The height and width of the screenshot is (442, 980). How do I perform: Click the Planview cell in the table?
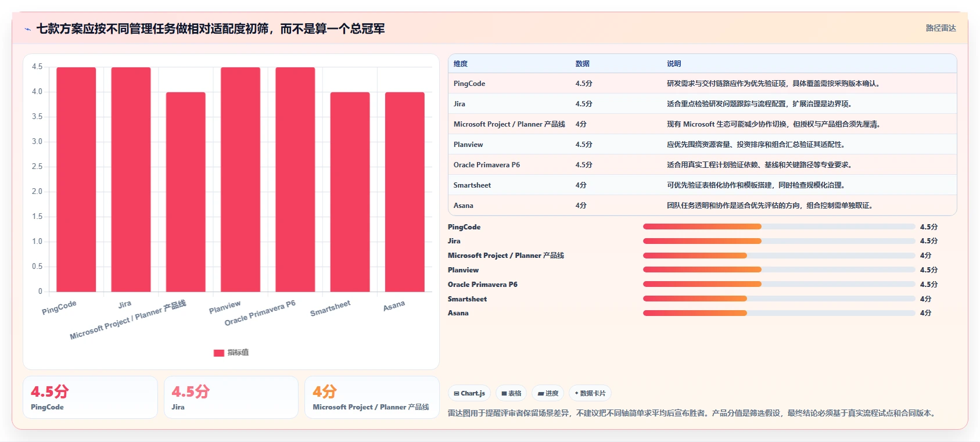click(468, 145)
